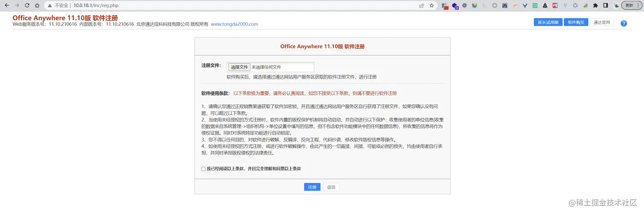
Task: Go to the browser home page icon
Action: point(37,6)
